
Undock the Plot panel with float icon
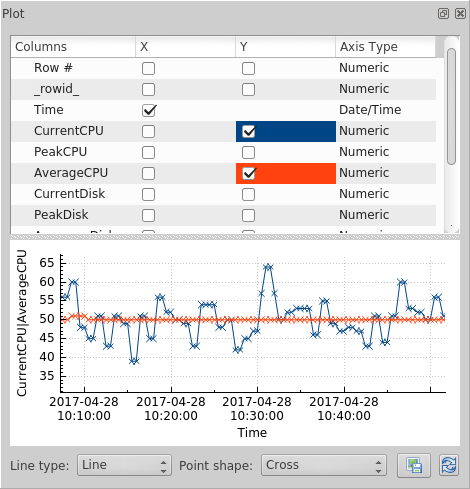tap(443, 14)
